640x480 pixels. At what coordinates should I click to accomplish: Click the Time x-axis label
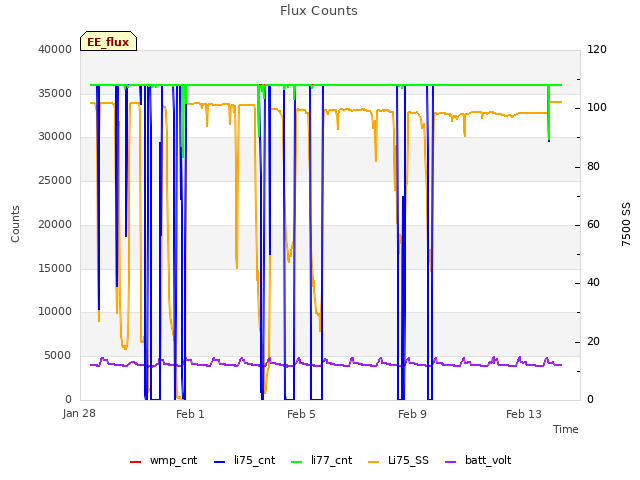pos(566,429)
